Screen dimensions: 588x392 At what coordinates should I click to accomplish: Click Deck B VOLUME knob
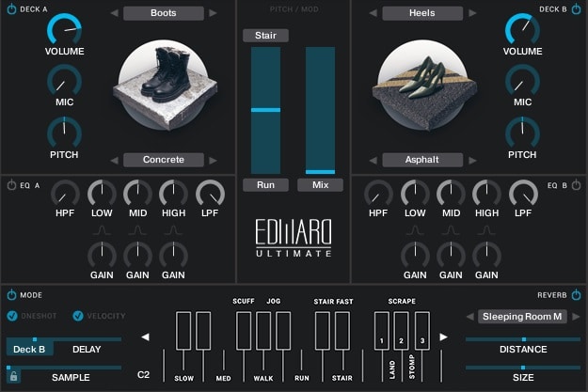[522, 30]
